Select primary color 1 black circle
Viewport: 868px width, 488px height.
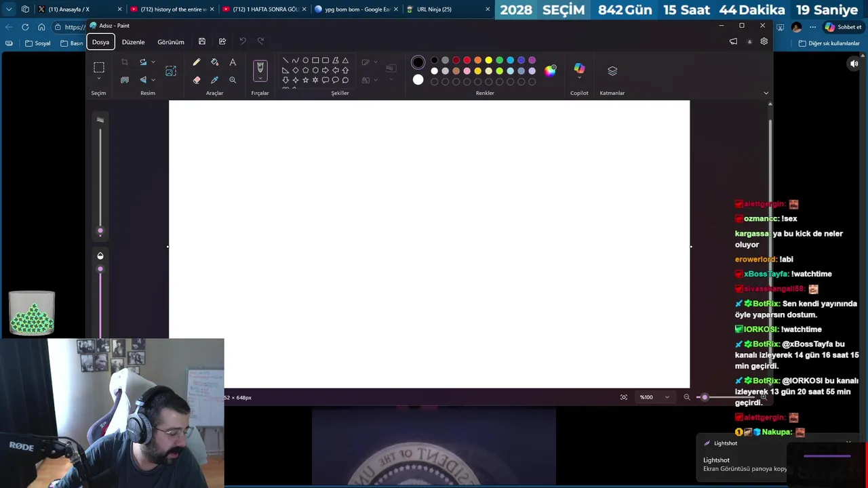(418, 62)
